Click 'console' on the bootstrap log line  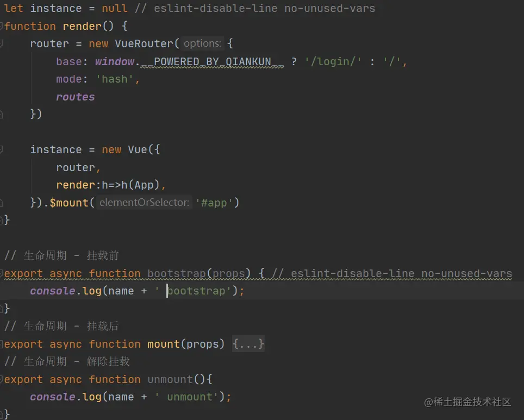coord(53,291)
